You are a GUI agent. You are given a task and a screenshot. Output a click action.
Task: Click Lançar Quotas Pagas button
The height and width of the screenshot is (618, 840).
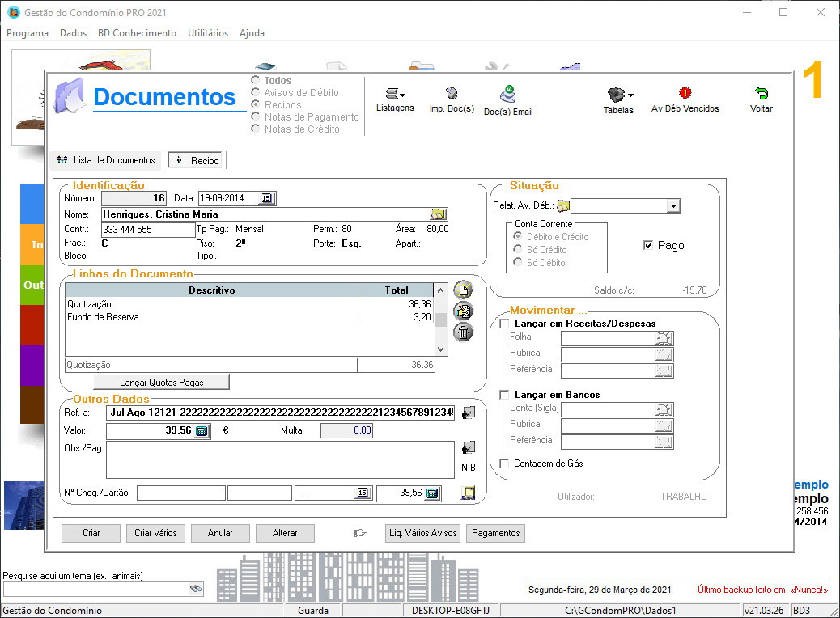pos(161,383)
